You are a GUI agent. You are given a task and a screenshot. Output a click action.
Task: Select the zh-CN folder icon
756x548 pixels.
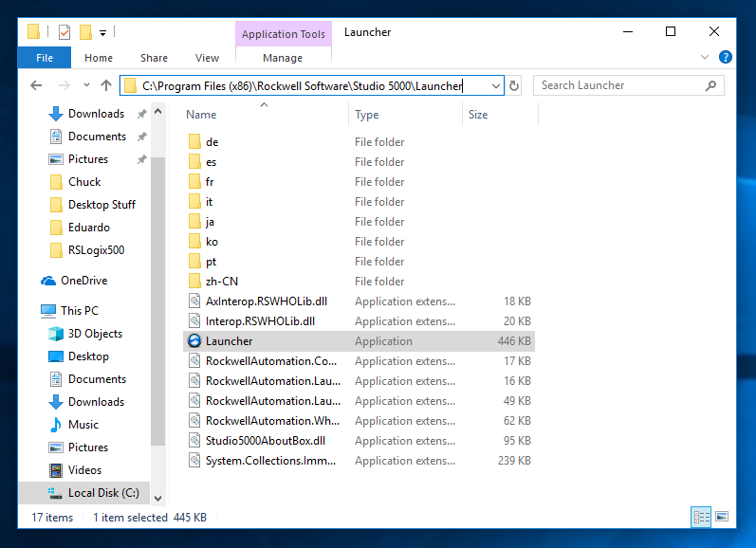tap(194, 281)
